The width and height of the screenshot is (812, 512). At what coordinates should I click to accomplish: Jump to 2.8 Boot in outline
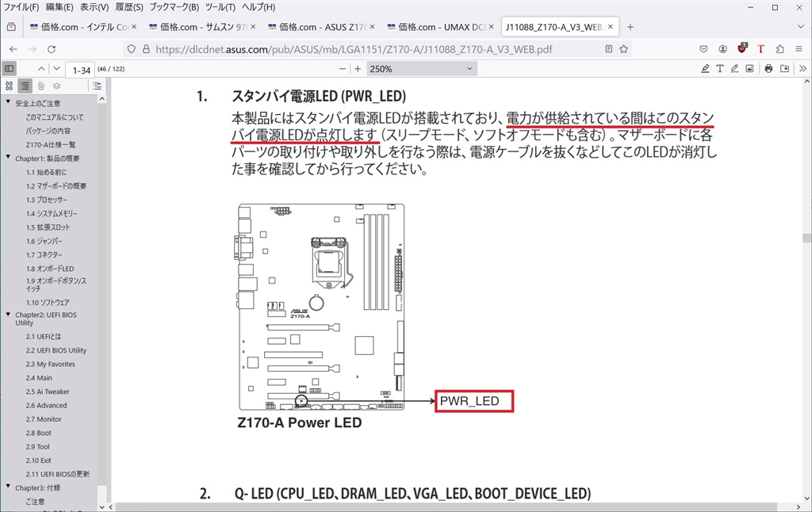38,434
